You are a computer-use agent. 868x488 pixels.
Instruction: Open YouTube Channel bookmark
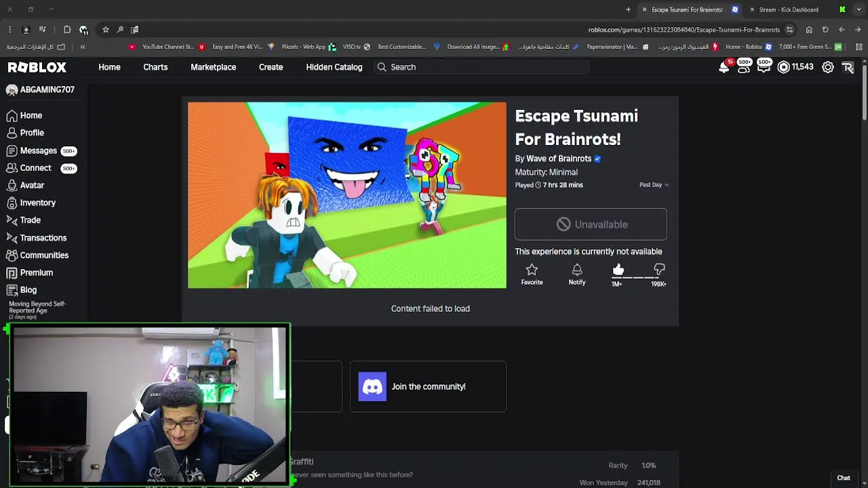[x=161, y=47]
